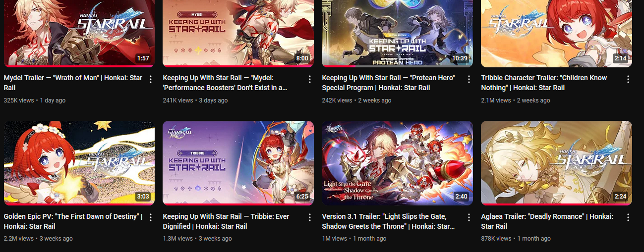644x252 pixels.
Task: Open options menu for Version 3.1 Trailer
Action: (x=469, y=218)
